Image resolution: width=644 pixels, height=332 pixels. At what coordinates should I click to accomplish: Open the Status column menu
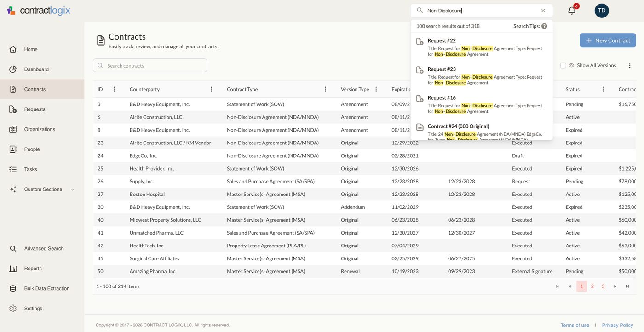pyautogui.click(x=603, y=89)
